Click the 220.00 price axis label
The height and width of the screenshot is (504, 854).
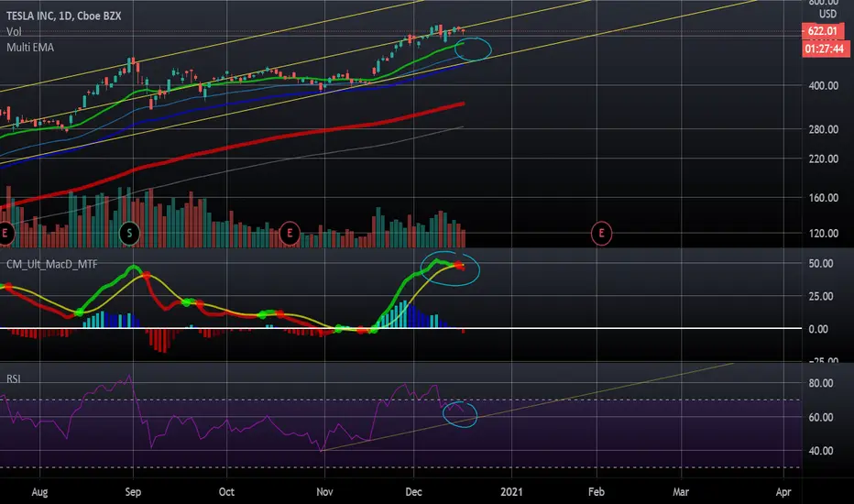(823, 159)
